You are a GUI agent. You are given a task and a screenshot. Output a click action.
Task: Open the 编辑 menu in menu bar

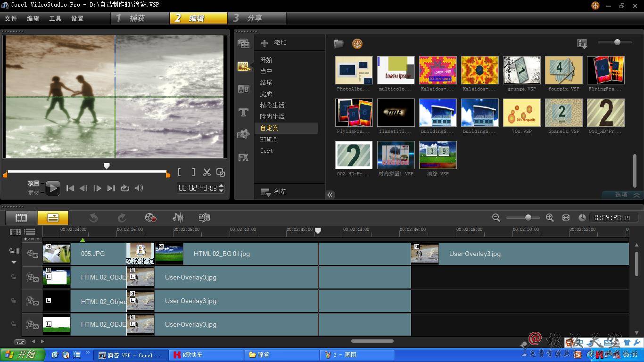(33, 18)
